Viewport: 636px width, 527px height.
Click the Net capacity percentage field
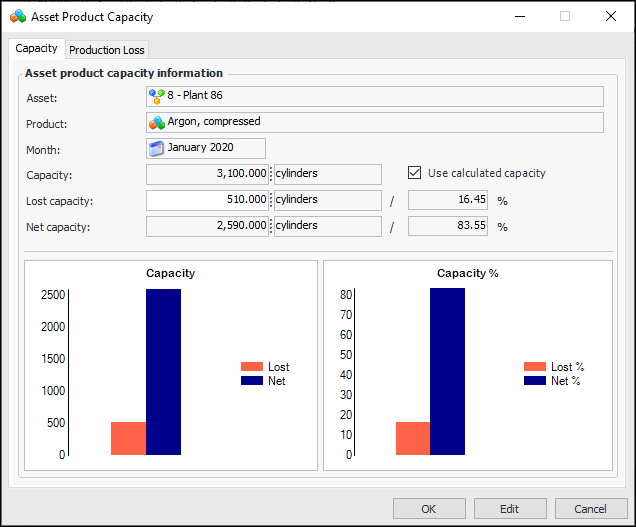pyautogui.click(x=448, y=227)
